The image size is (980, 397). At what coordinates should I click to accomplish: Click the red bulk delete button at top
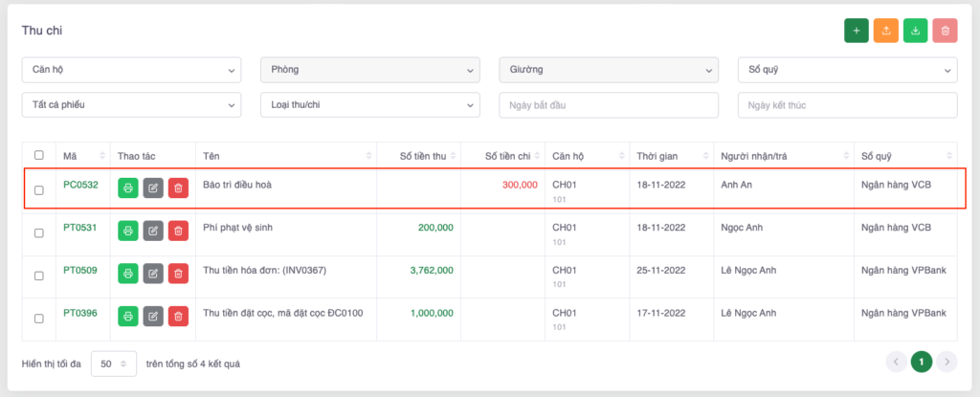pyautogui.click(x=946, y=31)
